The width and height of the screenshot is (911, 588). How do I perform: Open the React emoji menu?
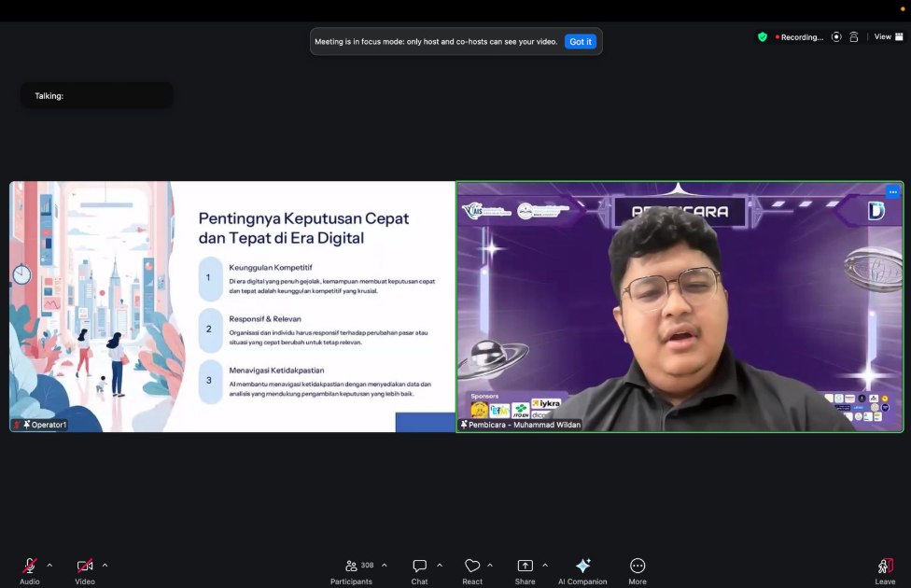point(472,567)
